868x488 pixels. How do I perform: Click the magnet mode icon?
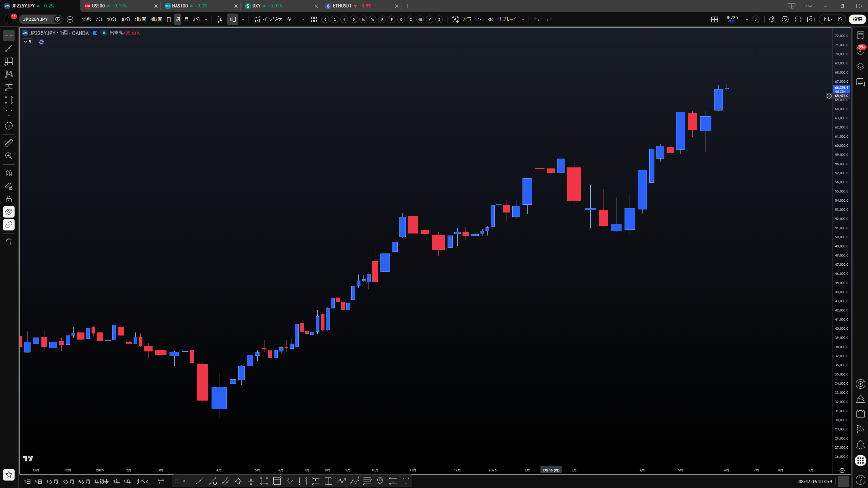pos(9,173)
